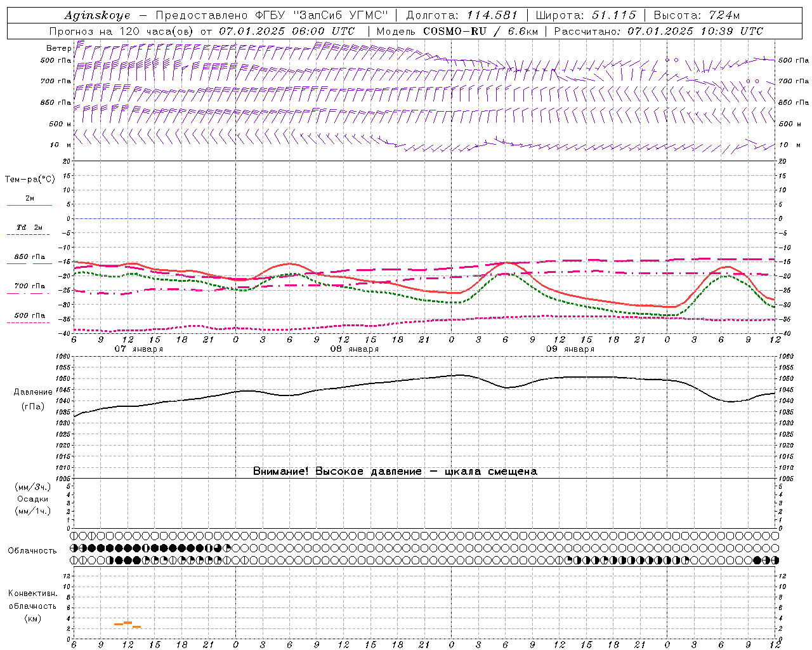Image resolution: width=812 pixels, height=650 pixels.
Task: Click the '(мм/1ч.)' precipitation unit label
Action: [33, 511]
